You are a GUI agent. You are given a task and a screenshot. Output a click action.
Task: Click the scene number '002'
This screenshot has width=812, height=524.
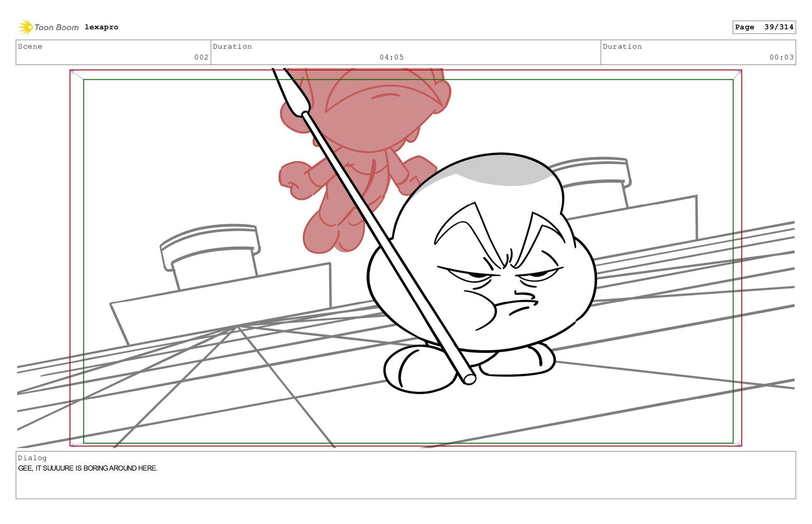pyautogui.click(x=201, y=57)
